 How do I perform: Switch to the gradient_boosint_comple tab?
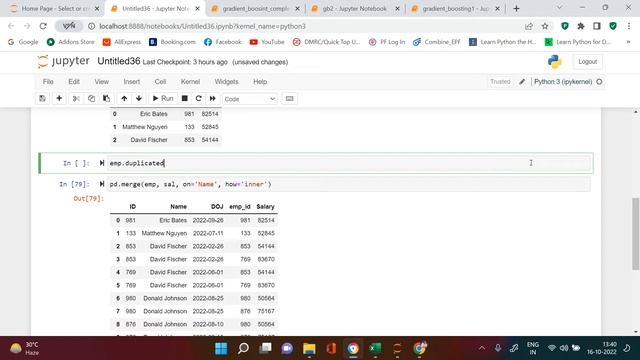click(256, 8)
